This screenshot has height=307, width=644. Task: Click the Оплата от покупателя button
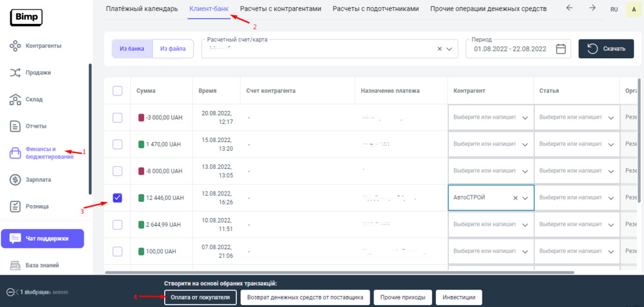tap(200, 297)
